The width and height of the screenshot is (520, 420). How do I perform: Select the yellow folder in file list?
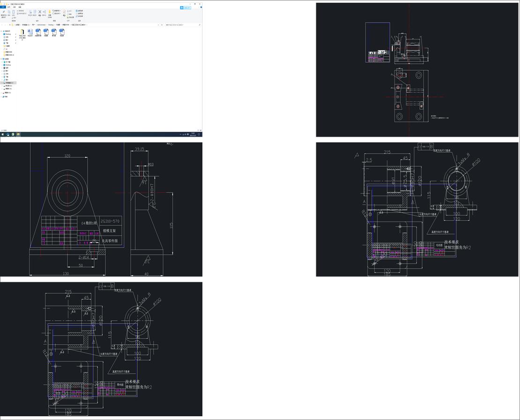click(22, 34)
